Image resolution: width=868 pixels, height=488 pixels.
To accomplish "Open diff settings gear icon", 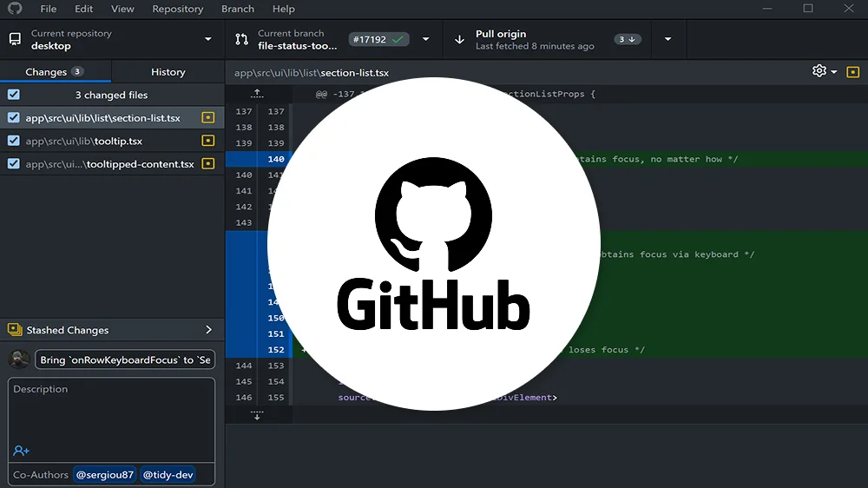I will click(x=819, y=71).
